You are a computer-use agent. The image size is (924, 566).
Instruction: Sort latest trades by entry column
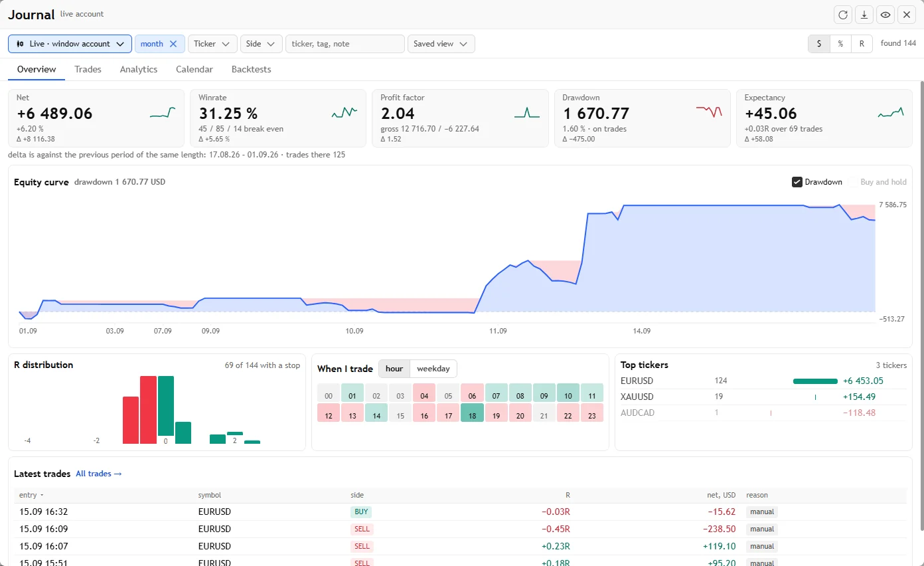pos(31,495)
